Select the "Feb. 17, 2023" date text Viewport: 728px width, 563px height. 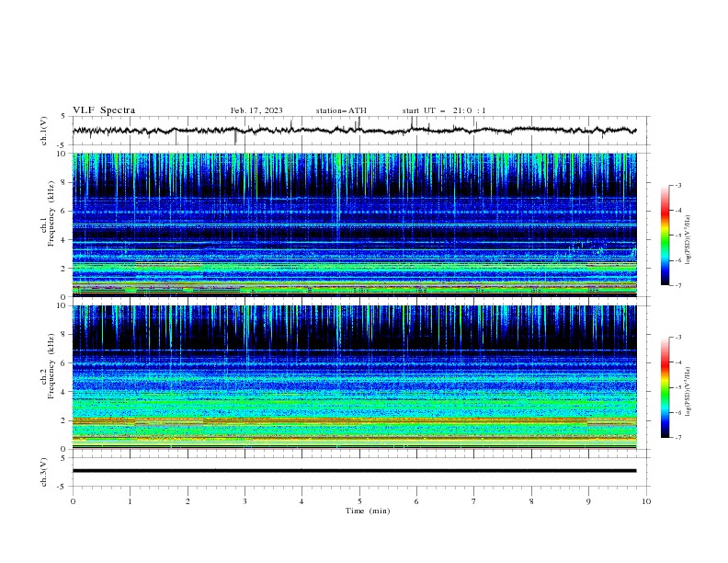pyautogui.click(x=256, y=110)
